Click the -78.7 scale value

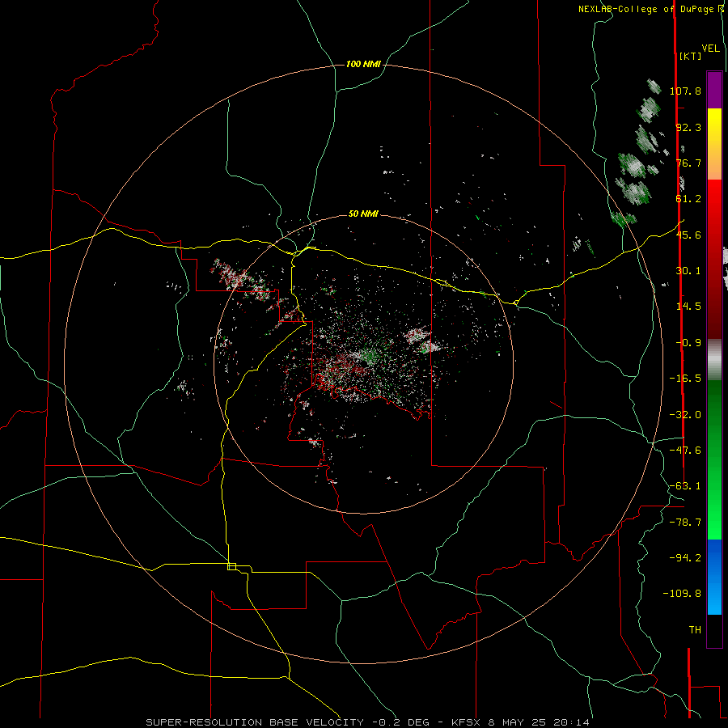pos(685,523)
